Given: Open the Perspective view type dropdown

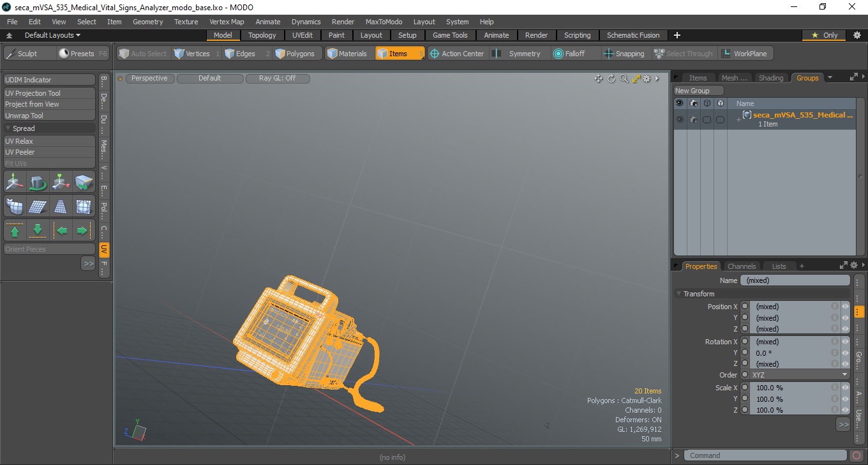Looking at the screenshot, I should pyautogui.click(x=149, y=79).
